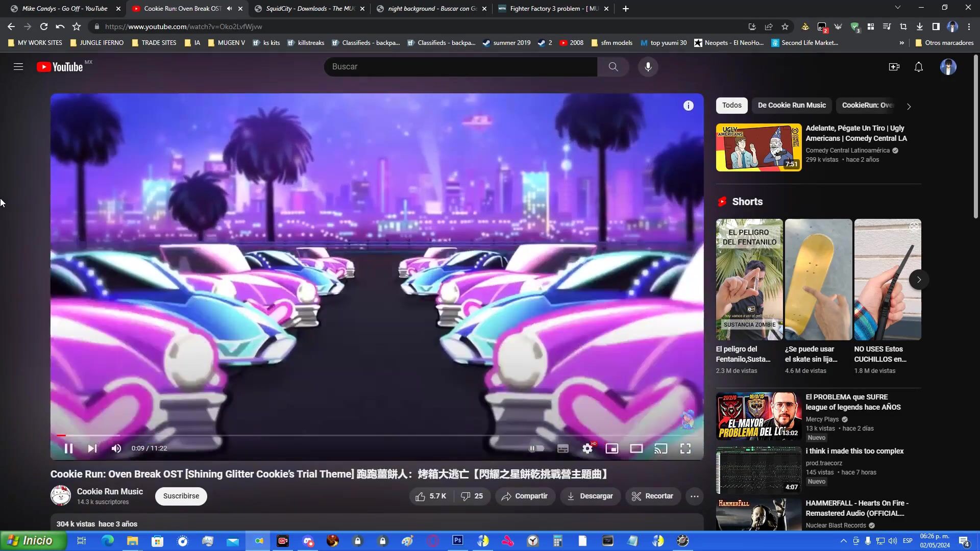The width and height of the screenshot is (980, 551).
Task: Start voice search with microphone
Action: [648, 67]
